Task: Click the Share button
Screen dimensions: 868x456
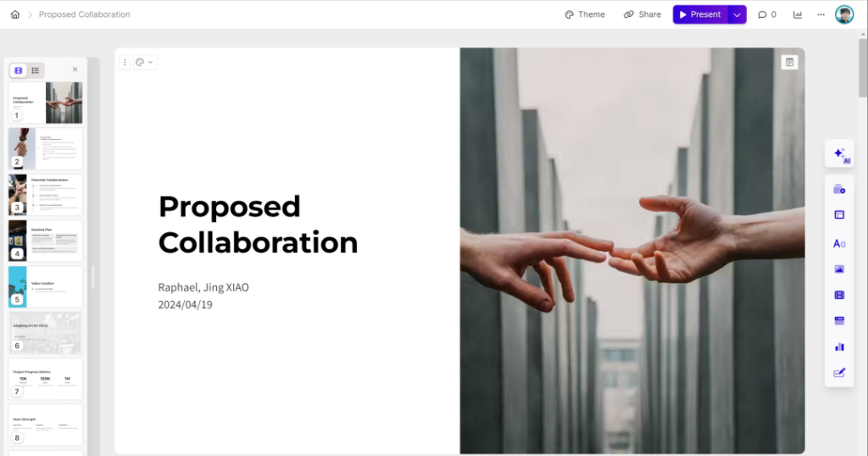Action: tap(643, 14)
